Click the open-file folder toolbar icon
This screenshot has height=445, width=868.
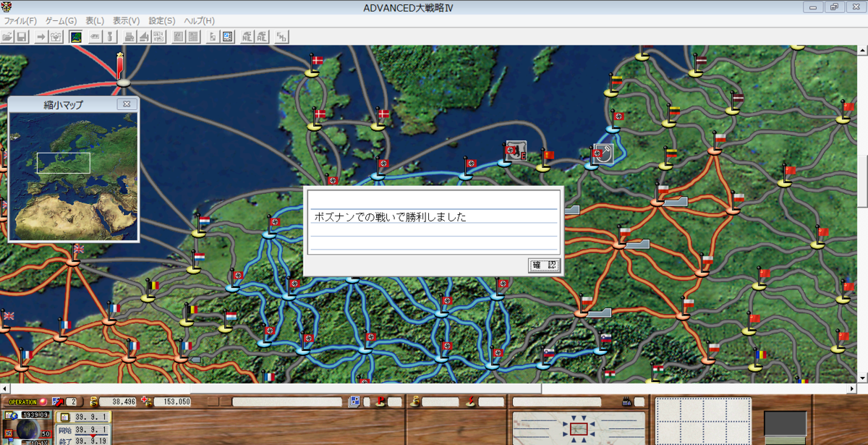pyautogui.click(x=7, y=36)
